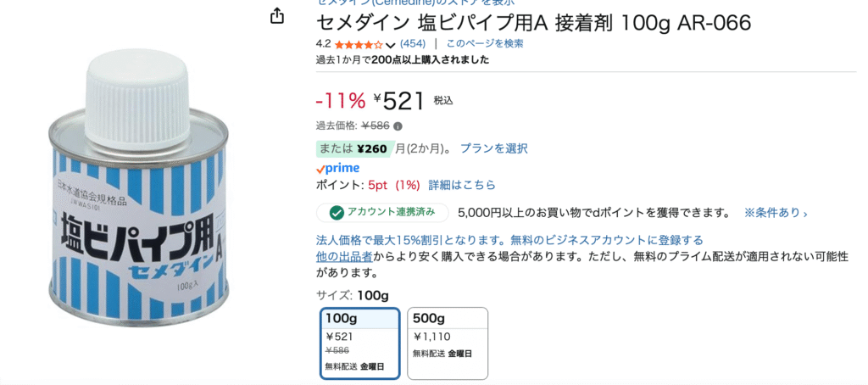Click the business account registration link

pyautogui.click(x=509, y=241)
